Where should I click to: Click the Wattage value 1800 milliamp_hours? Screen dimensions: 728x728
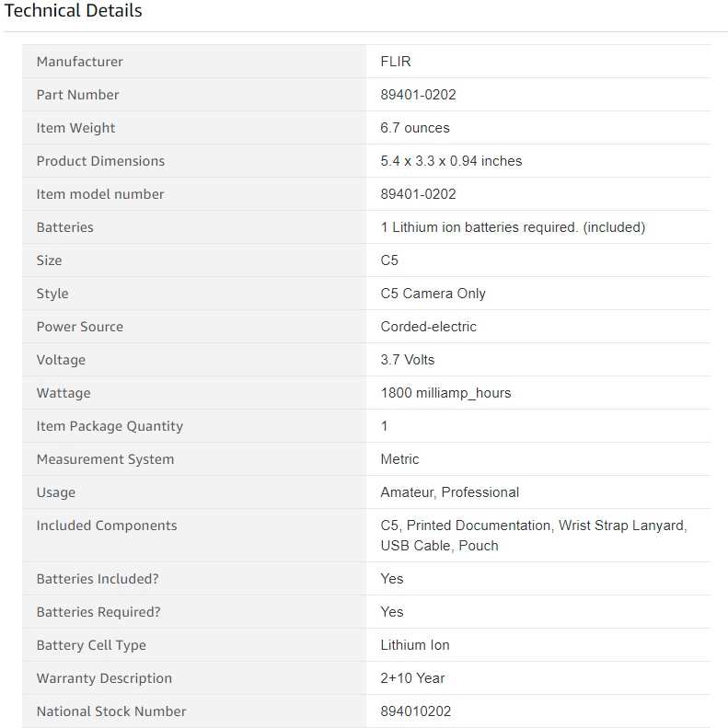[x=445, y=393]
